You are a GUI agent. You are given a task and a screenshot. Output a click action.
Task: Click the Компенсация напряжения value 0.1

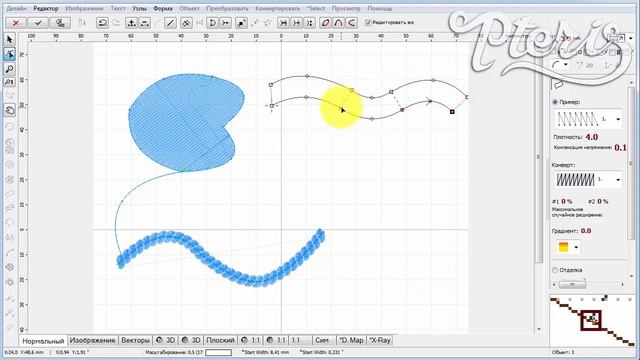coord(620,147)
